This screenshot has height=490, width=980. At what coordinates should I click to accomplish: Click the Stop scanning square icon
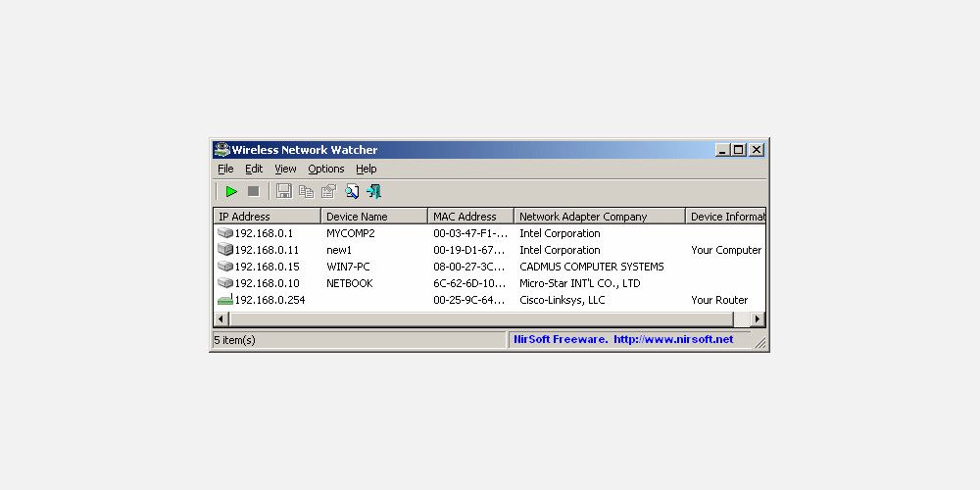tap(253, 191)
